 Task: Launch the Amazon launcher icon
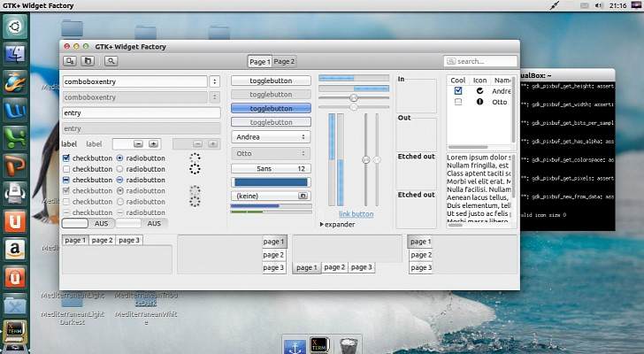click(15, 250)
